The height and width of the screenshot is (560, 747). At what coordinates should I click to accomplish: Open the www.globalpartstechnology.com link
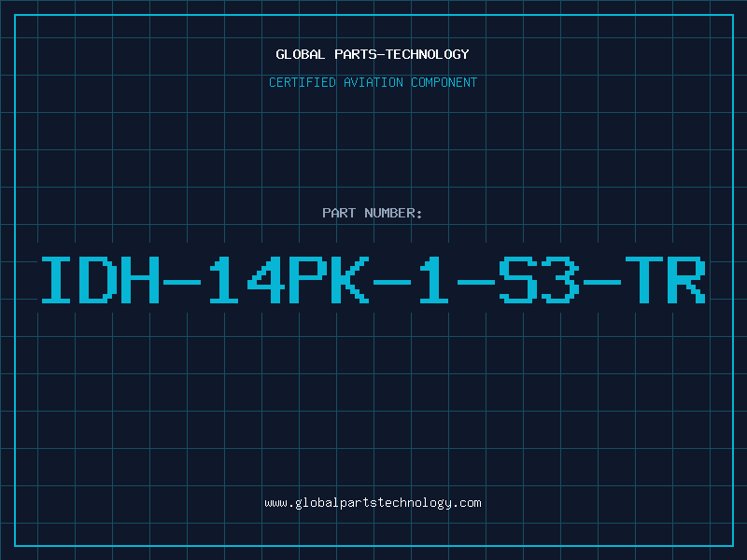tap(373, 503)
